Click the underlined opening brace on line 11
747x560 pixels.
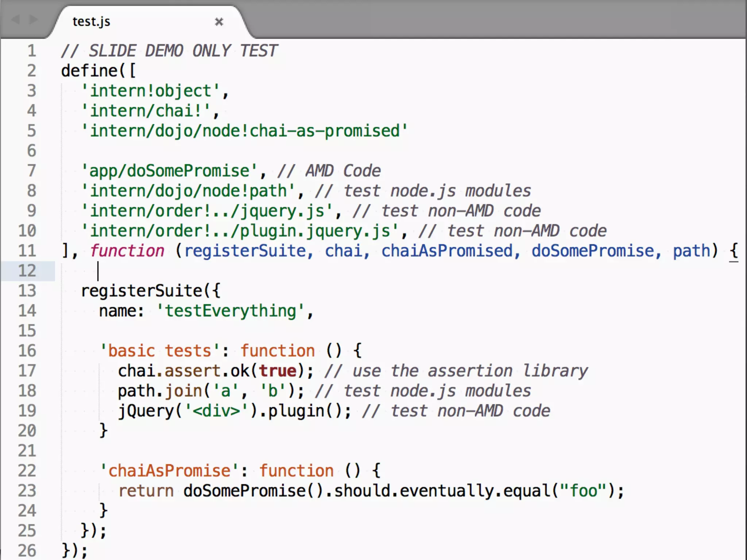tap(734, 251)
